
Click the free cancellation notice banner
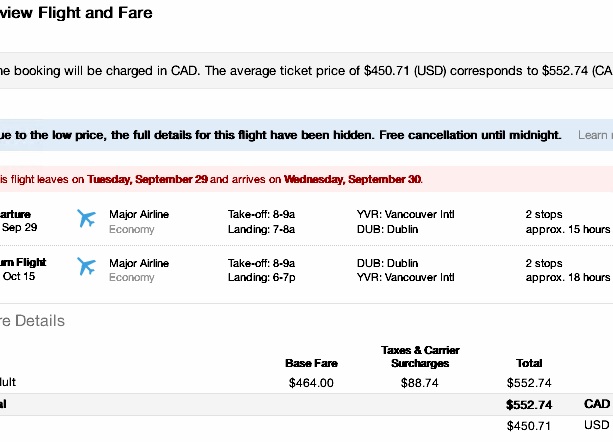pyautogui.click(x=306, y=135)
